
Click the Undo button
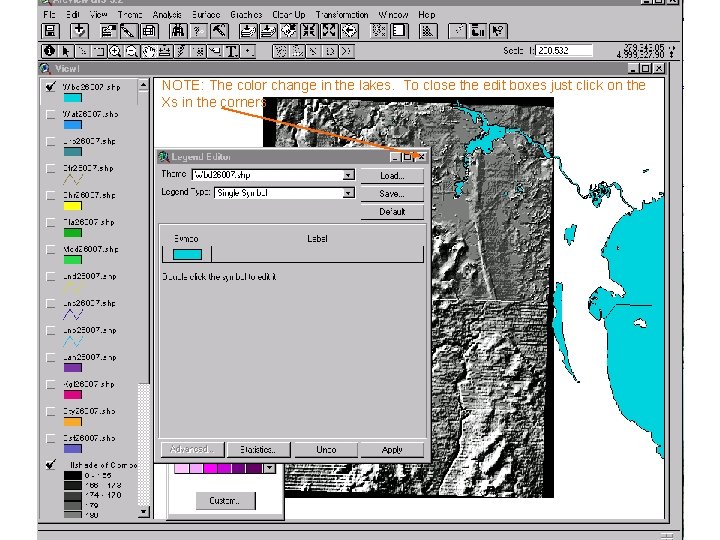(326, 450)
